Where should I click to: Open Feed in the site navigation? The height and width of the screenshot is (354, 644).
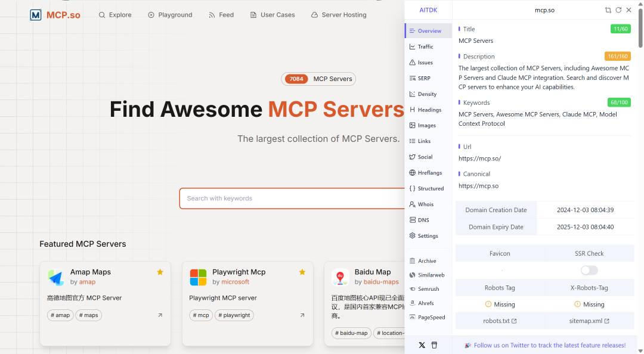click(221, 15)
